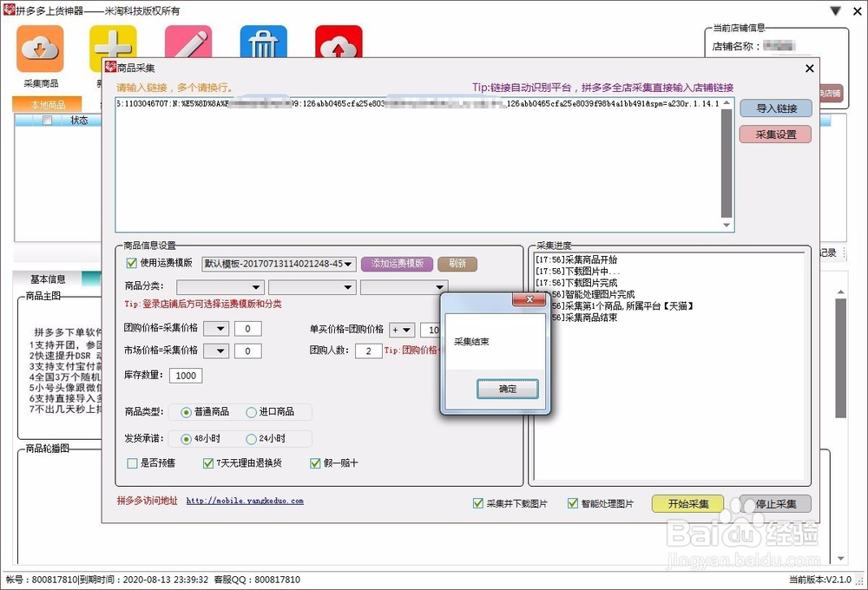This screenshot has width=868, height=590.
Task: Switch to the 本地商品 tab
Action: (48, 105)
